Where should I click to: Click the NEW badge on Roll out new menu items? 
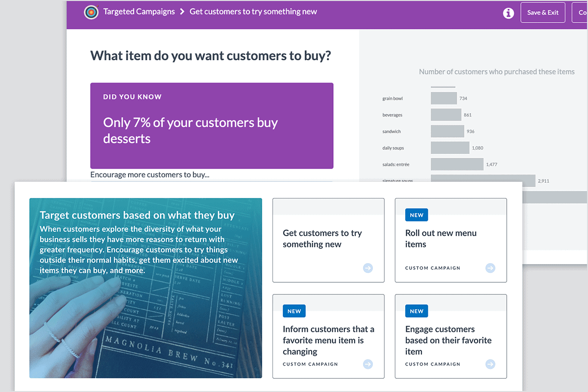pyautogui.click(x=417, y=215)
